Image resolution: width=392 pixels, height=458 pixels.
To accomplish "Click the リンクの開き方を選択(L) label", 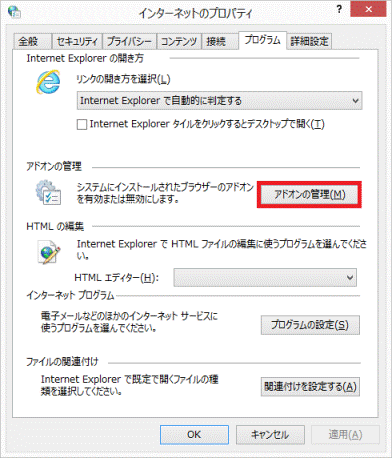I will (x=123, y=79).
